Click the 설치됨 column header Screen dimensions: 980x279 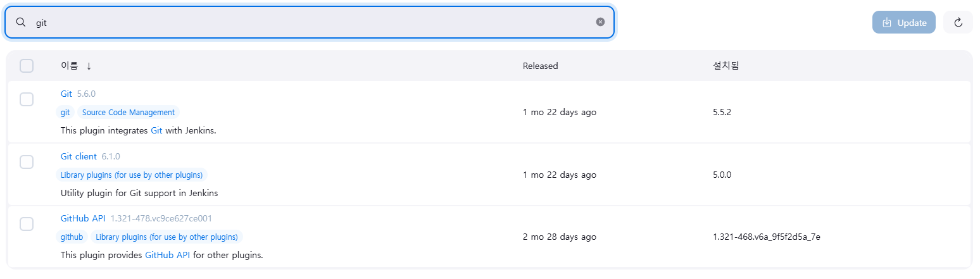(x=726, y=66)
